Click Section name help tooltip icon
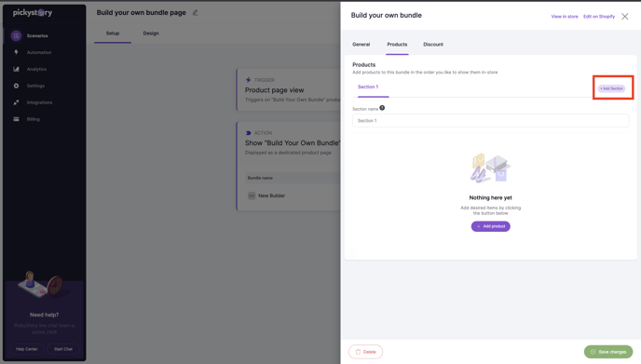 click(x=382, y=108)
